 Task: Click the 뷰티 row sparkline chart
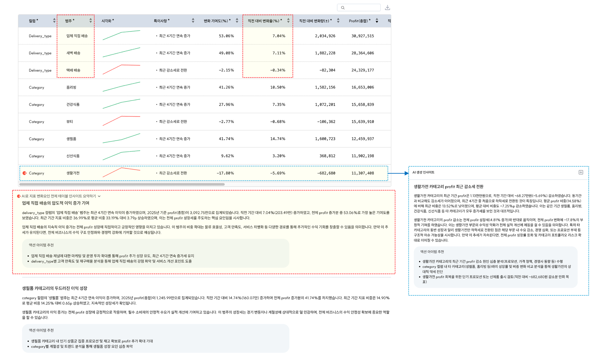click(x=121, y=121)
